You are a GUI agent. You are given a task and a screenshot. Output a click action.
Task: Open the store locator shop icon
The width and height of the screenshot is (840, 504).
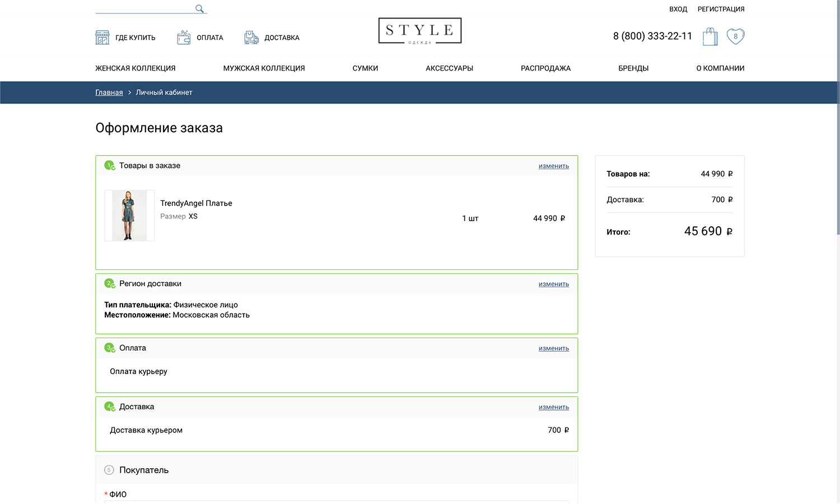102,38
